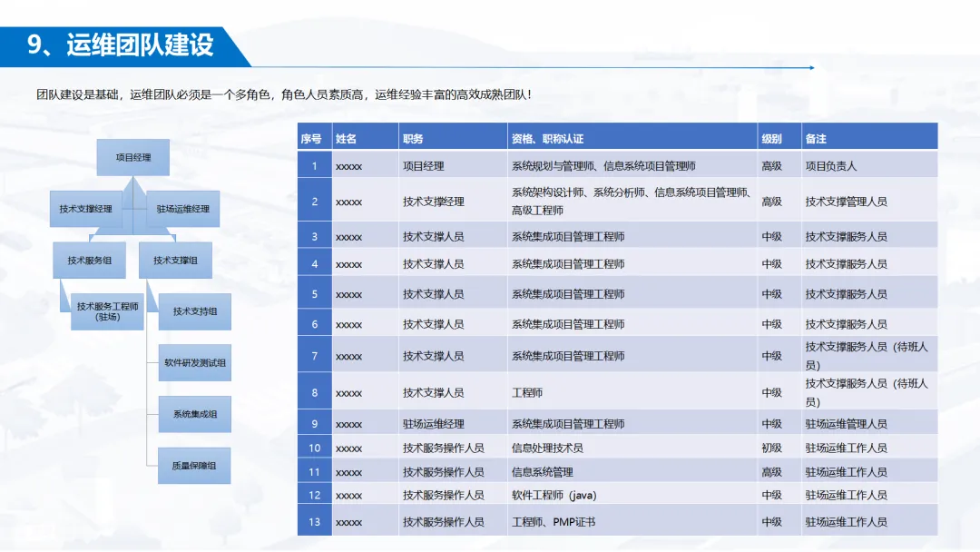Click the 工程师 certification cell in row 8
This screenshot has height=552, width=980.
632,392
